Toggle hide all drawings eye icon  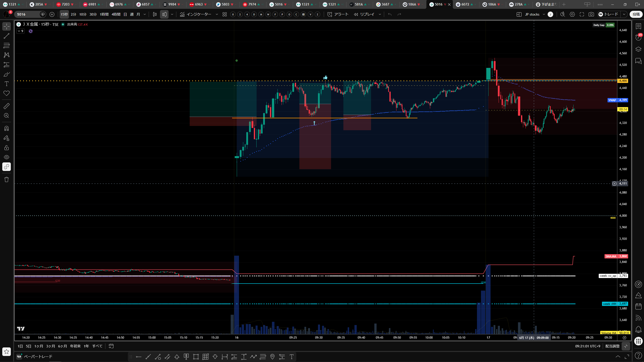click(x=7, y=157)
